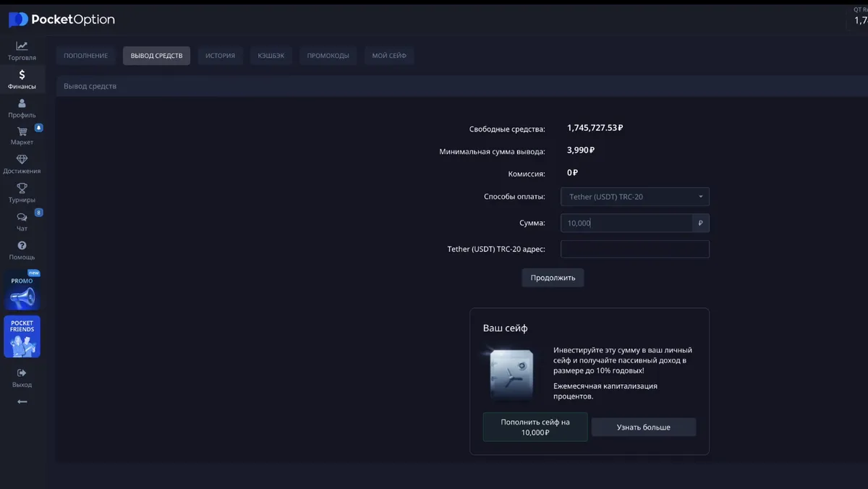
Task: Switch to the История tab
Action: pyautogui.click(x=220, y=55)
